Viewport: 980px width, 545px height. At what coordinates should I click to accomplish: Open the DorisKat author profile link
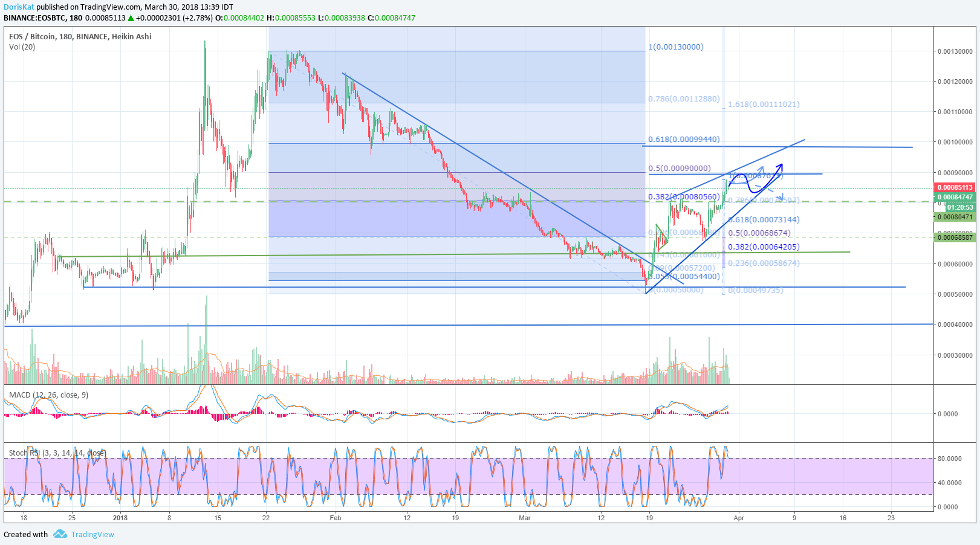click(19, 7)
